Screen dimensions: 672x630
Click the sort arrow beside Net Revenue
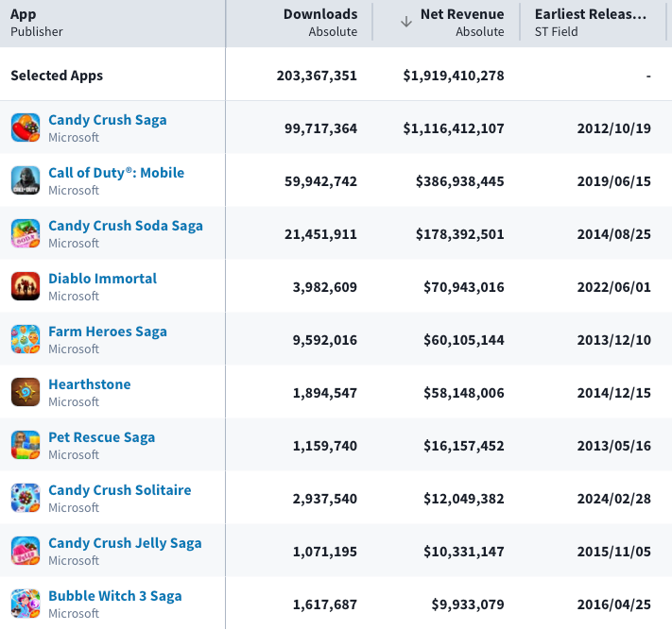[x=406, y=22]
